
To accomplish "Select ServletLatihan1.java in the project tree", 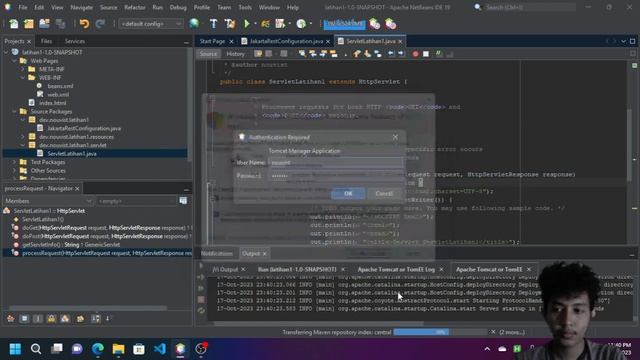I will 72,153.
